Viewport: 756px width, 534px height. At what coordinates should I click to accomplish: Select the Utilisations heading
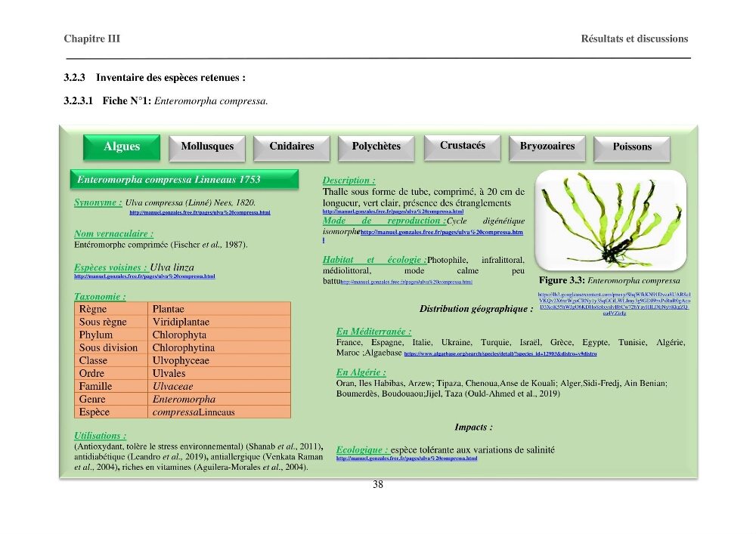(101, 436)
